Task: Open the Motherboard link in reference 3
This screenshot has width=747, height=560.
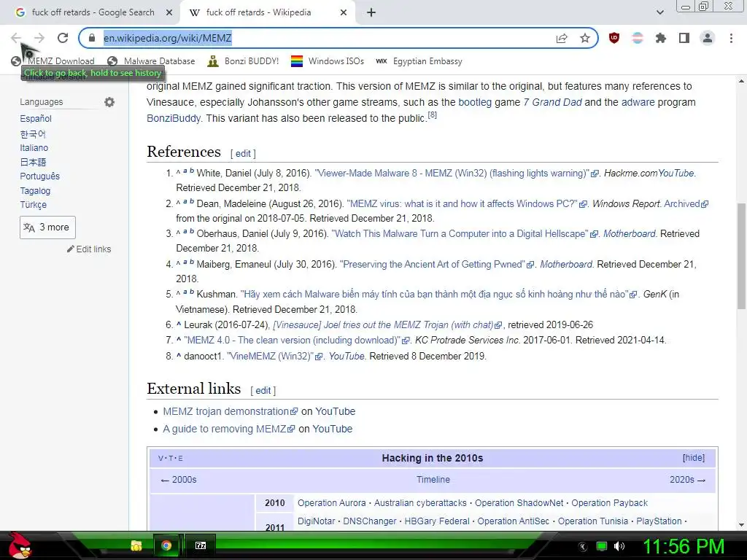Action: point(630,234)
